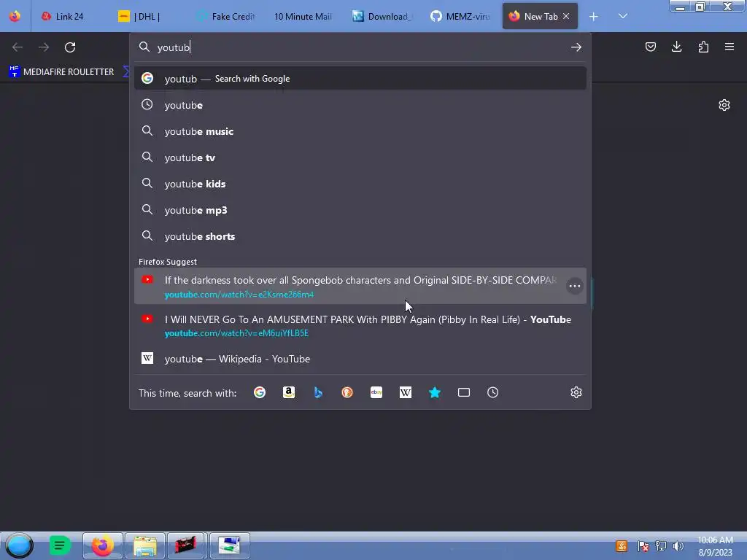
Task: Search this time with Google icon
Action: 260,392
